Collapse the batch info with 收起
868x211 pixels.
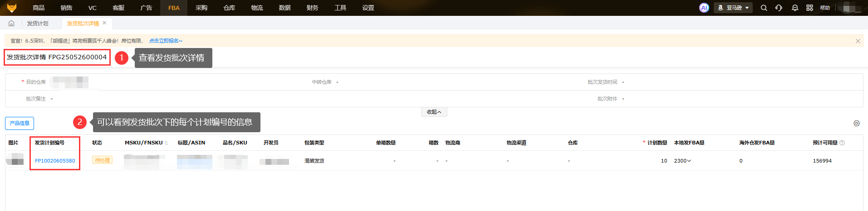pos(434,112)
